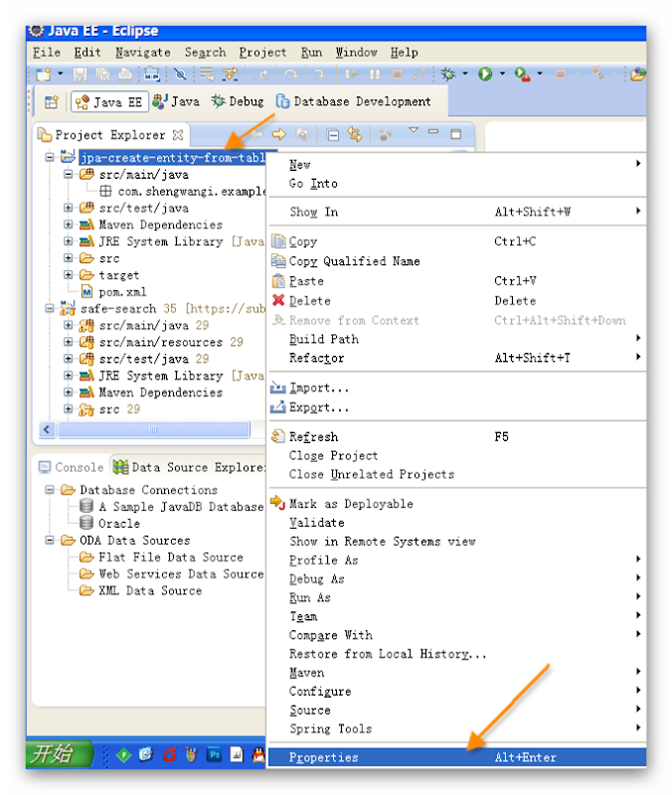The height and width of the screenshot is (795, 672).
Task: Choose Mark as Deployable
Action: pos(457,504)
